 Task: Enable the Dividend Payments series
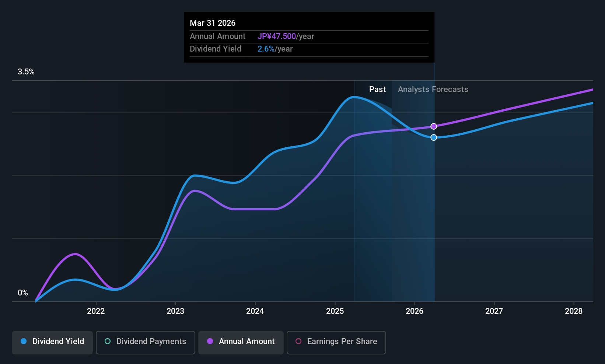[146, 342]
